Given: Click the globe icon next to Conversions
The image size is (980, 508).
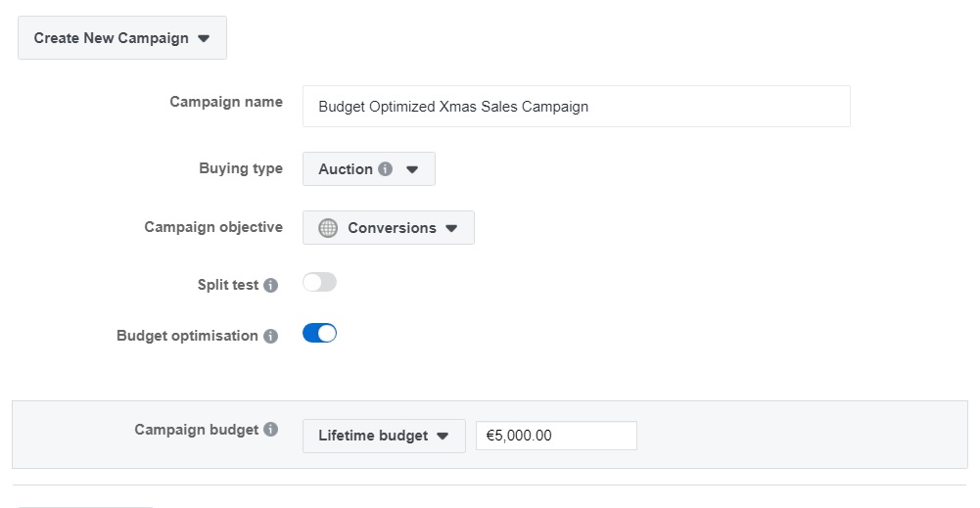Looking at the screenshot, I should [x=328, y=228].
